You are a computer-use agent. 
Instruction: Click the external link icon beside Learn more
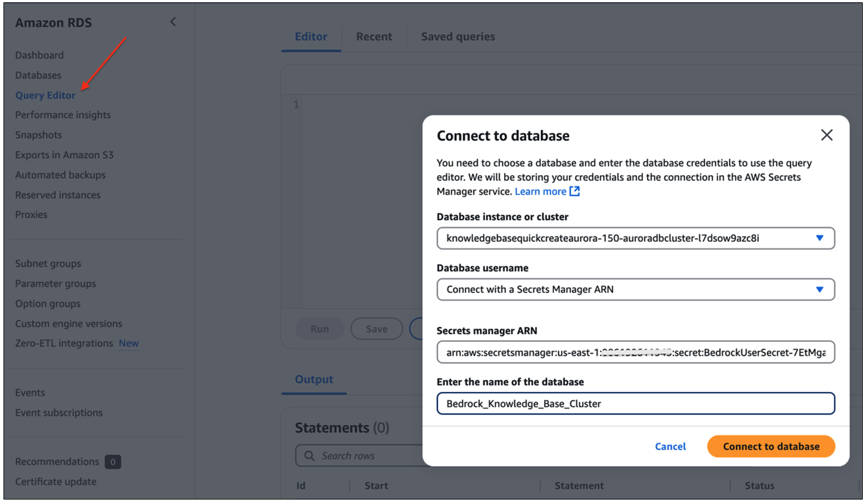[x=575, y=191]
